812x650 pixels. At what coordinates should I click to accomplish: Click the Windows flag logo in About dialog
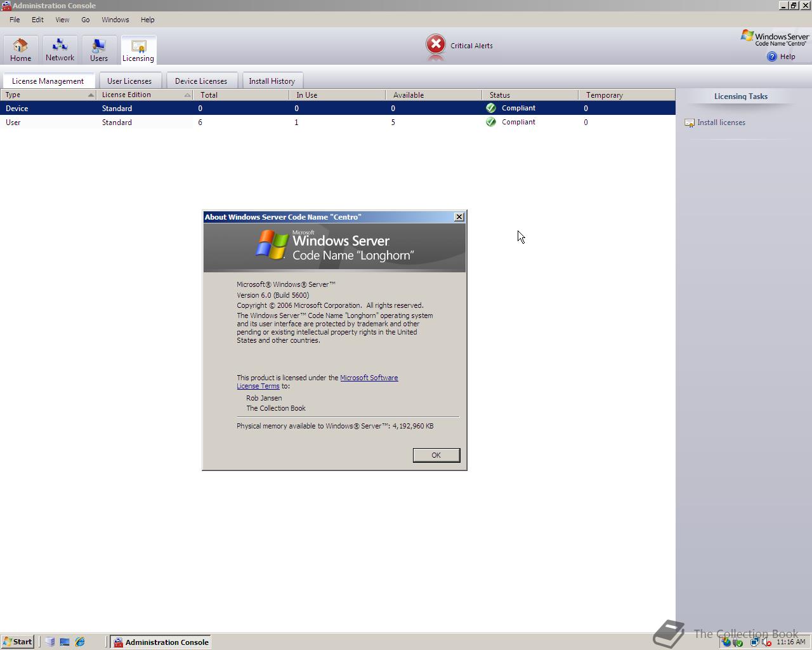pyautogui.click(x=272, y=245)
